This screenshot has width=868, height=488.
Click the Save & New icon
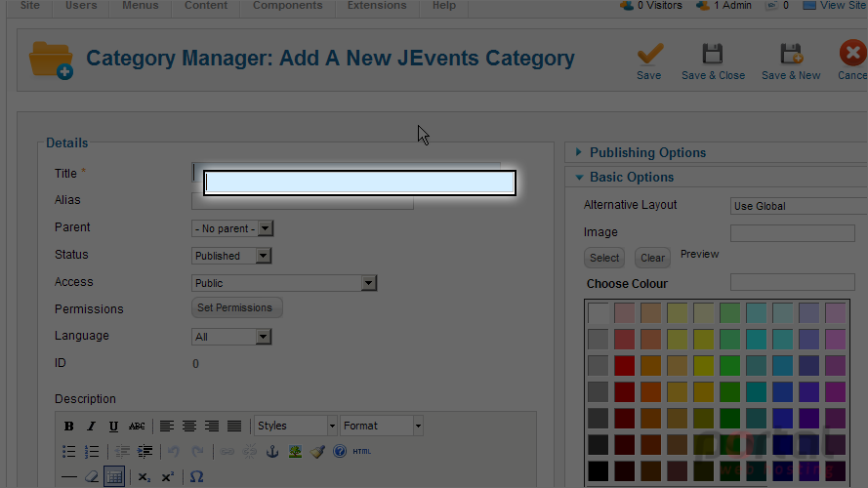791,61
